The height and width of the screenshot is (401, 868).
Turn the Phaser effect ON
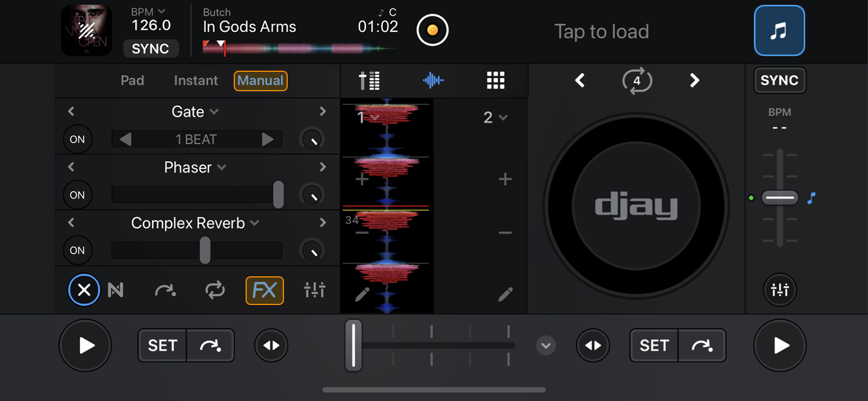pos(77,195)
